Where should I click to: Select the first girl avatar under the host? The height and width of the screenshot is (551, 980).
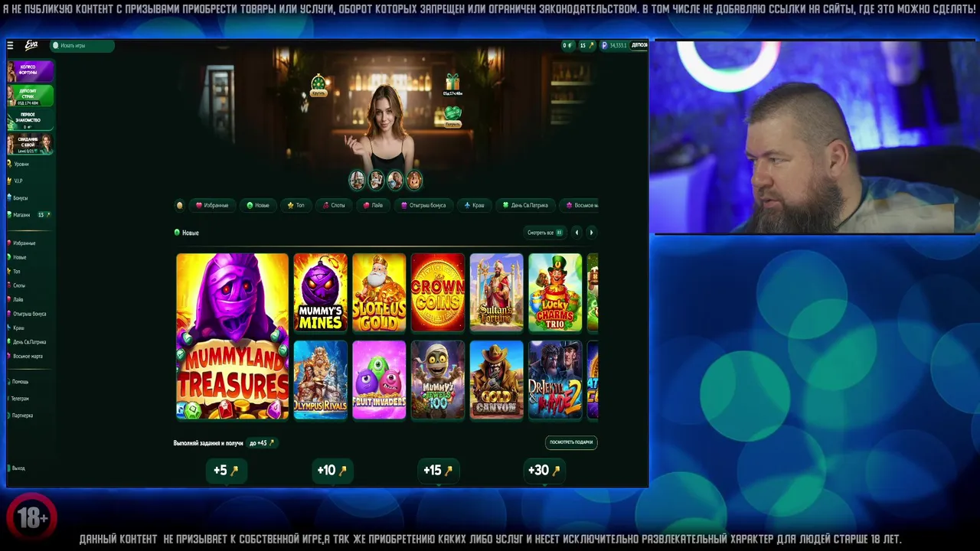pyautogui.click(x=357, y=180)
